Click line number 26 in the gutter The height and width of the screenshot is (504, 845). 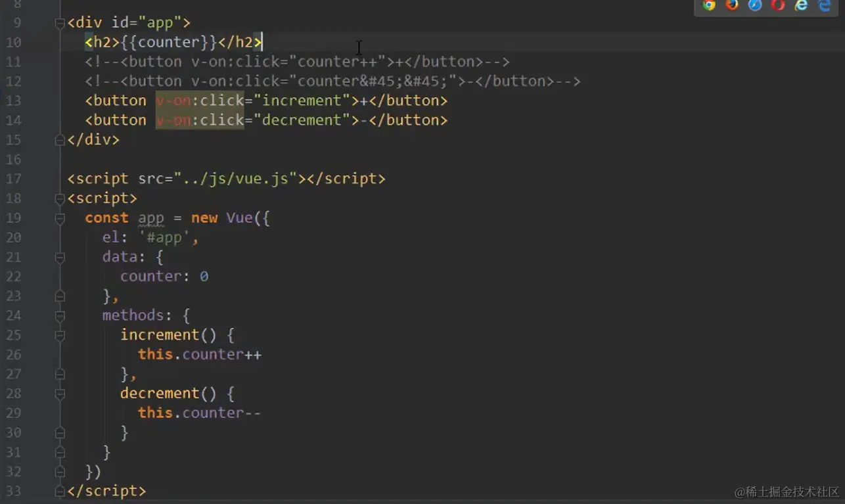pos(14,355)
